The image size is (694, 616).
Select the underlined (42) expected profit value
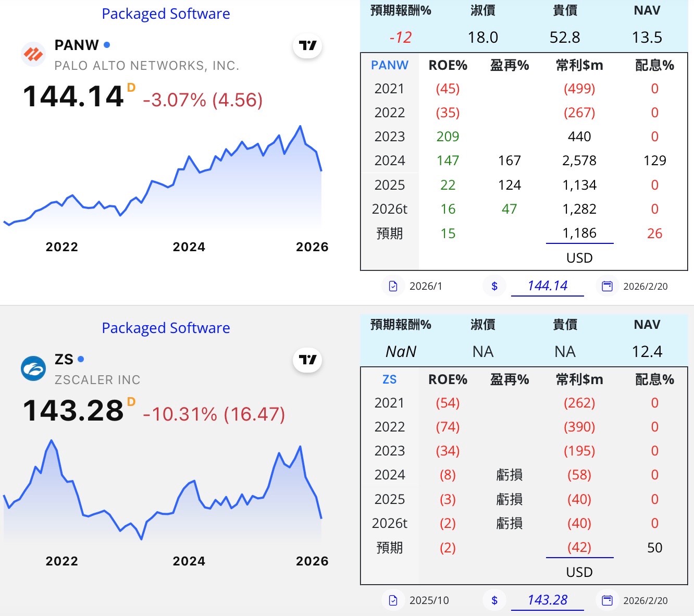coord(579,547)
